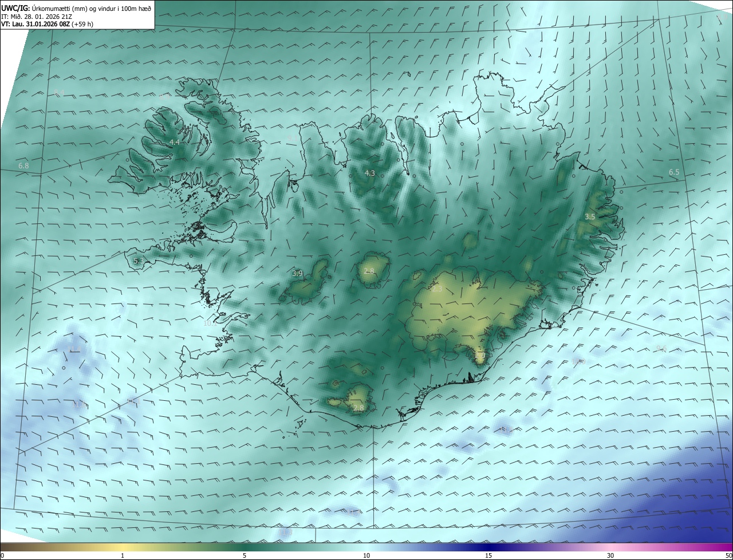The width and height of the screenshot is (733, 560).
Task: Click the 'VT: Lau. 31.01.2026 08Z (+59 h)' line
Action: point(47,24)
